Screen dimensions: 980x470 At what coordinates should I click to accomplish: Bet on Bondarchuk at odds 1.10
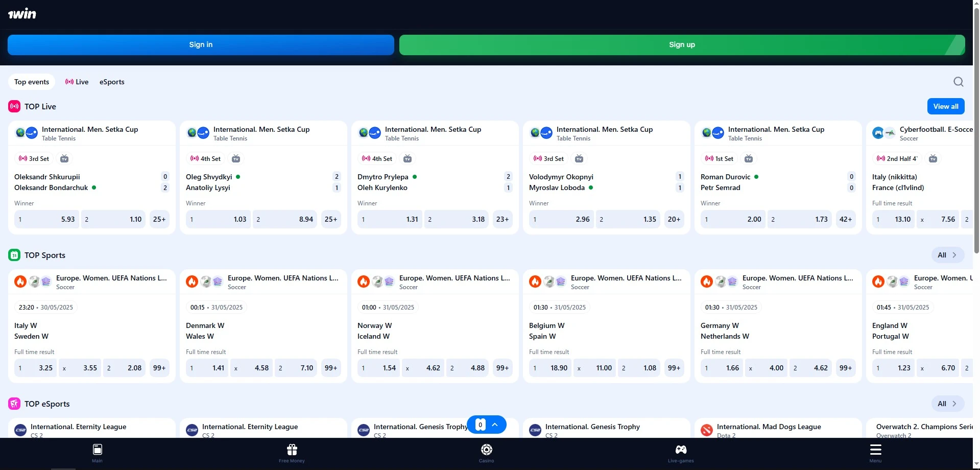point(113,219)
